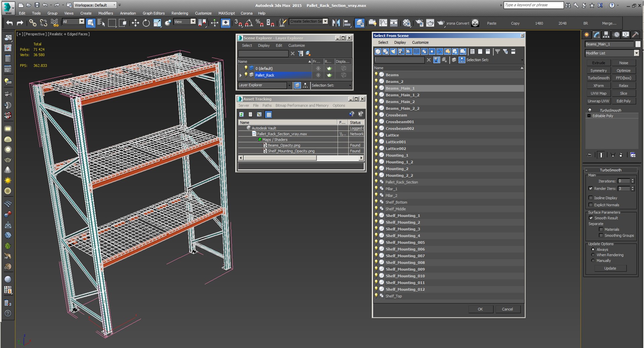Open Paths menu in Asset Tracking
This screenshot has width=644, height=348.
pyautogui.click(x=267, y=105)
